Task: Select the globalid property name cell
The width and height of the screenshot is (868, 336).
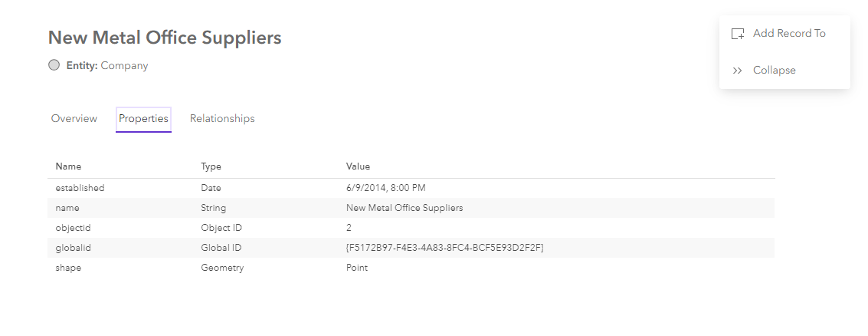Action: [74, 248]
